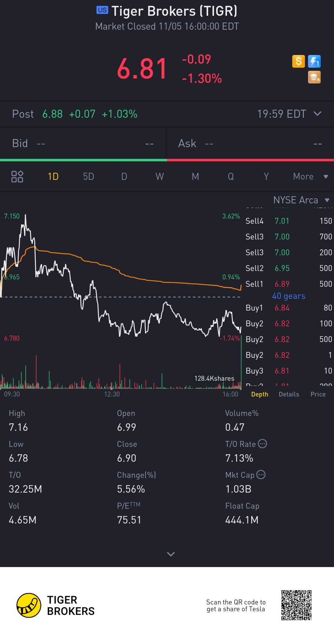Switch to the M monthly chart
334x644 pixels.
pos(195,176)
